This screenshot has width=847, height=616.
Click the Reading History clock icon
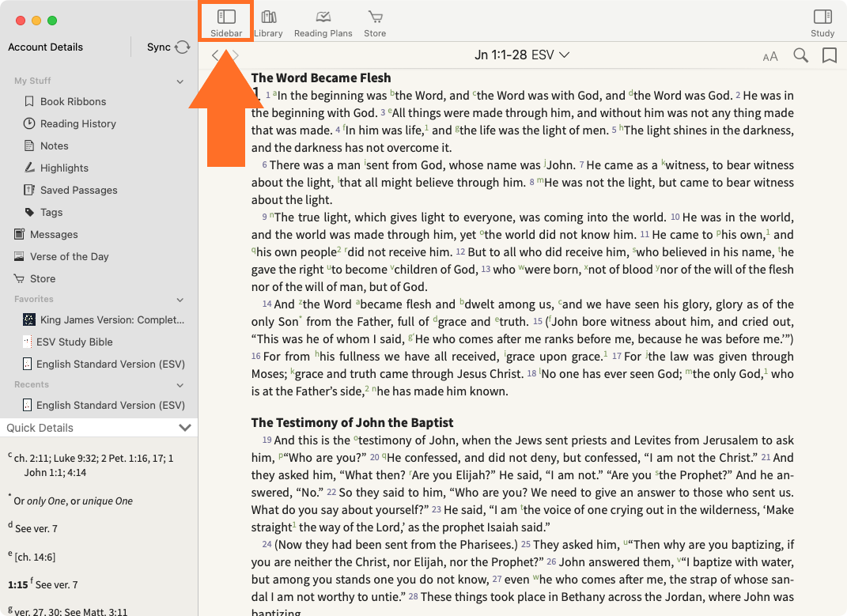(x=29, y=123)
